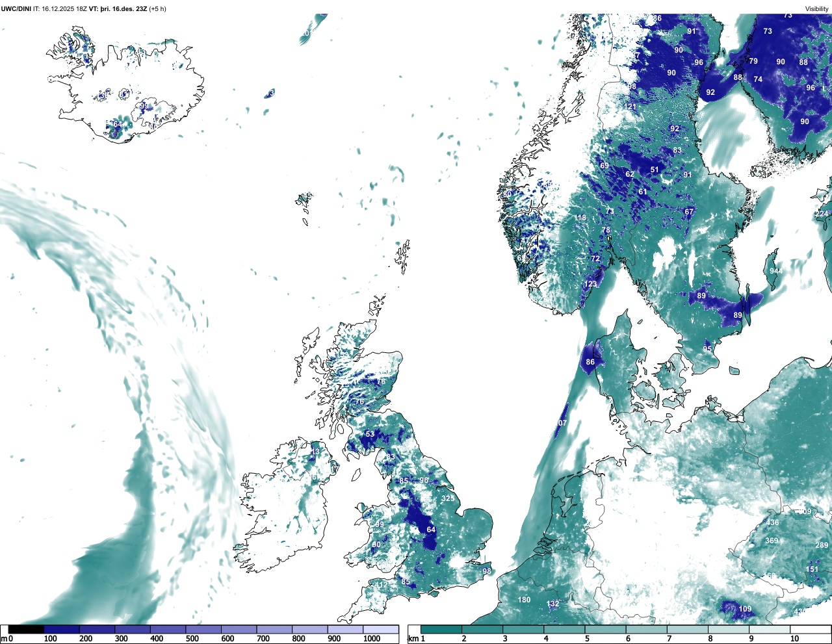
Task: Click the '200' tick label on metres scale
Action: [x=86, y=639]
